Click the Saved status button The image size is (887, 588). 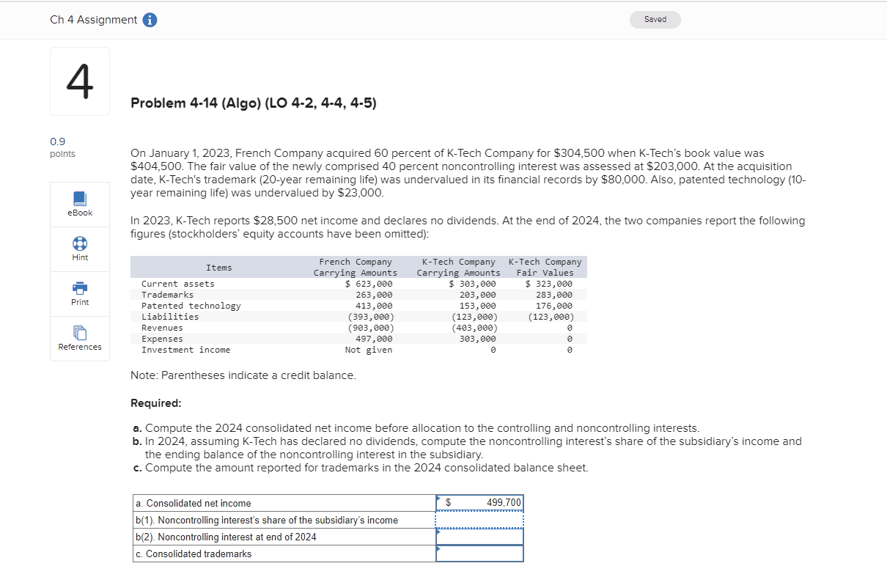655,20
